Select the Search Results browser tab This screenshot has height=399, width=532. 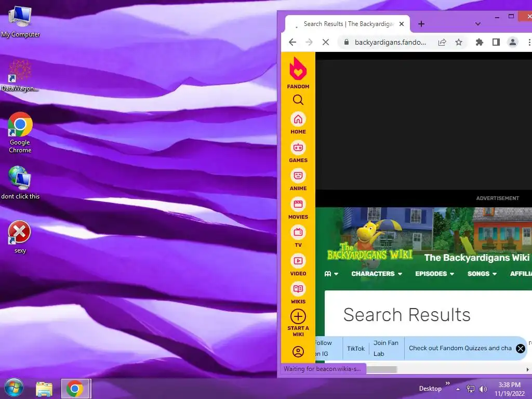[x=348, y=24]
